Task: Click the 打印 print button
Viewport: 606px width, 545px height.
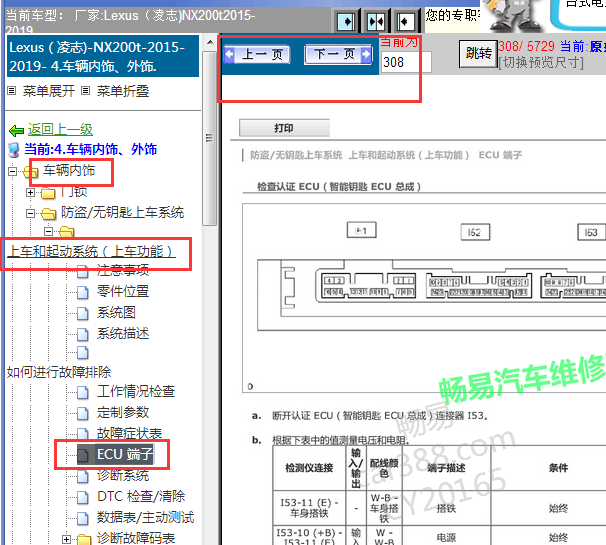Action: coord(284,128)
